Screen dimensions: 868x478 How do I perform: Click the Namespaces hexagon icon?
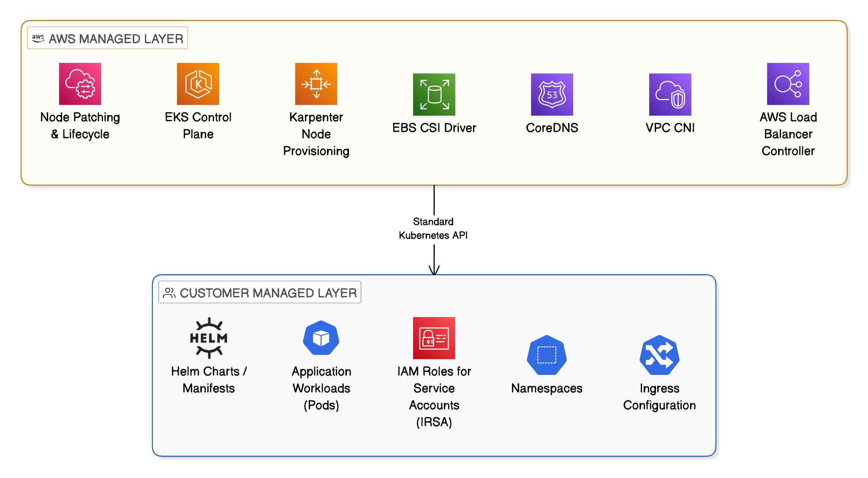tap(547, 355)
